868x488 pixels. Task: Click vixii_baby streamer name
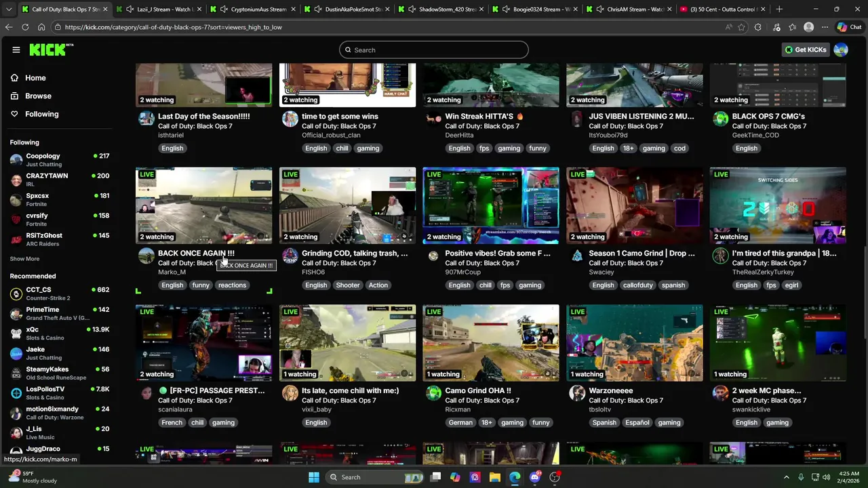tap(317, 409)
